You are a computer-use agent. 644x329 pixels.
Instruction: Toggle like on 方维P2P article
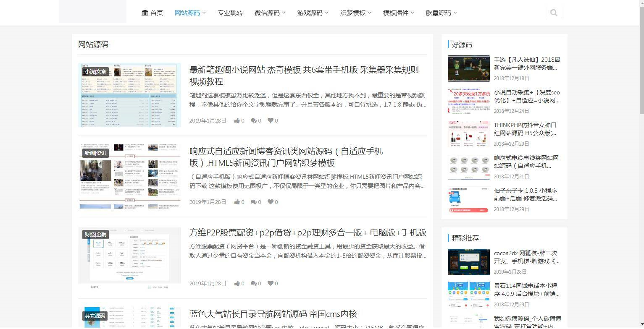coord(236,283)
